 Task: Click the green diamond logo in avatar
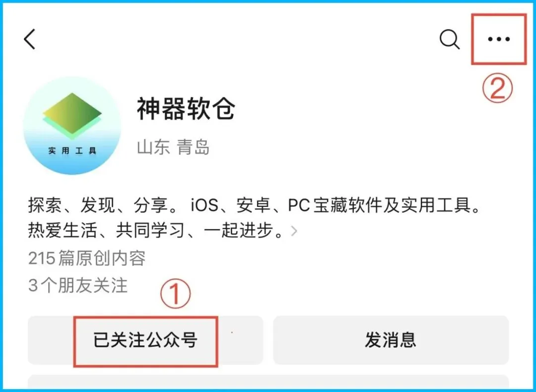tap(72, 115)
